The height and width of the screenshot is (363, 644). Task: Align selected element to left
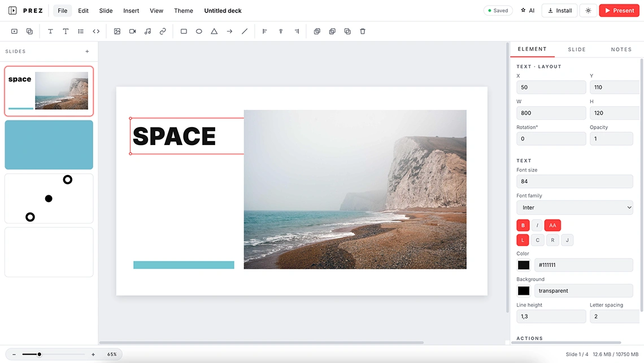(x=265, y=31)
